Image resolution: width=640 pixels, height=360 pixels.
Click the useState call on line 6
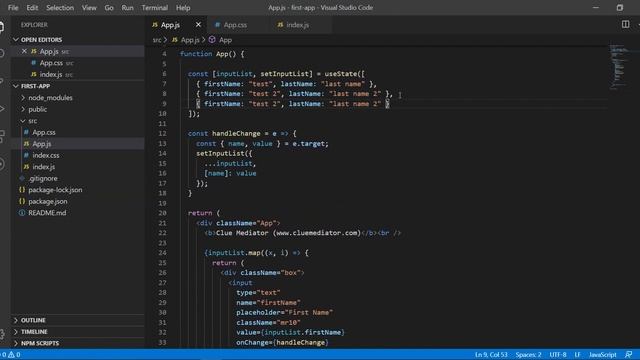[341, 74]
